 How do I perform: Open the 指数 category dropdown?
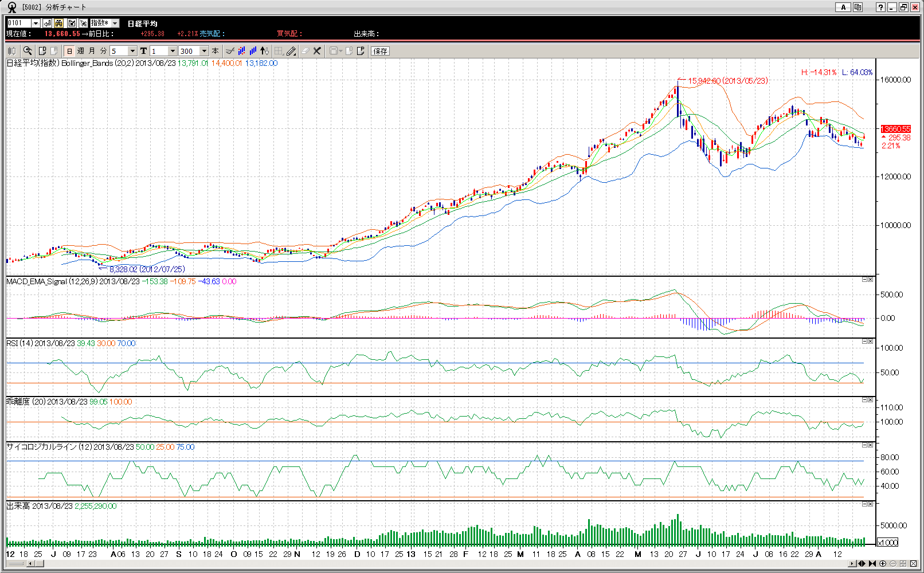[x=115, y=23]
